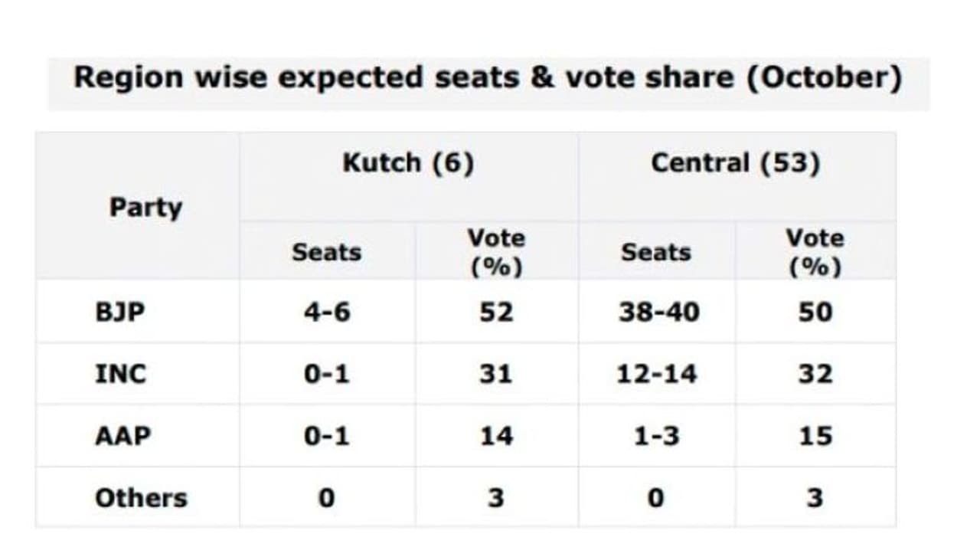This screenshot has width=980, height=560.
Task: Select the Central (53) region header
Action: [735, 163]
